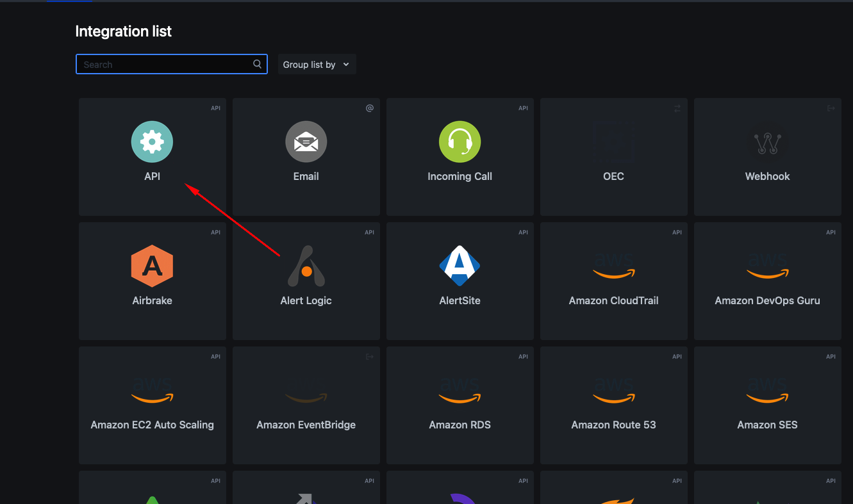Image resolution: width=853 pixels, height=504 pixels.
Task: Click the search magnifier icon
Action: (x=257, y=64)
